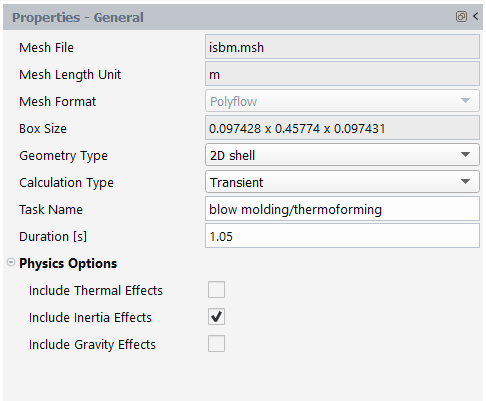Open the Calculation Type dropdown

pyautogui.click(x=342, y=182)
